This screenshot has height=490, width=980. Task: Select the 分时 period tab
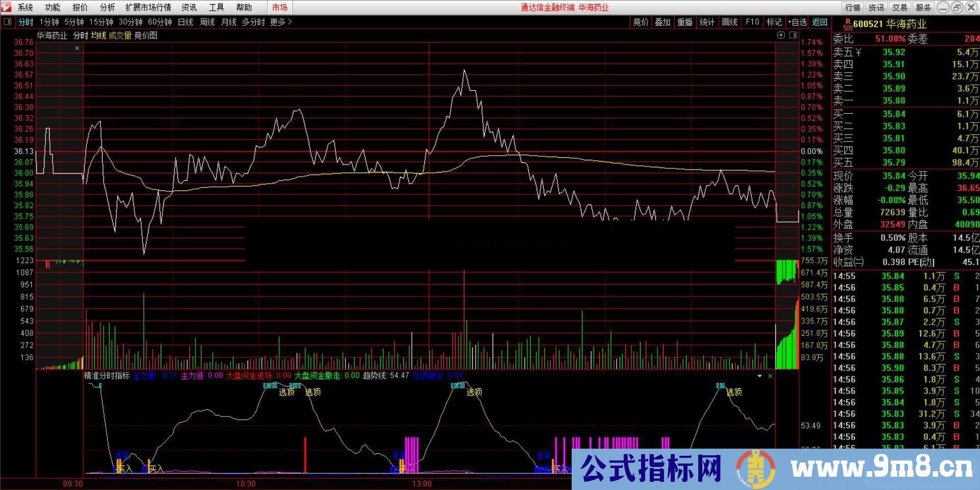point(26,22)
